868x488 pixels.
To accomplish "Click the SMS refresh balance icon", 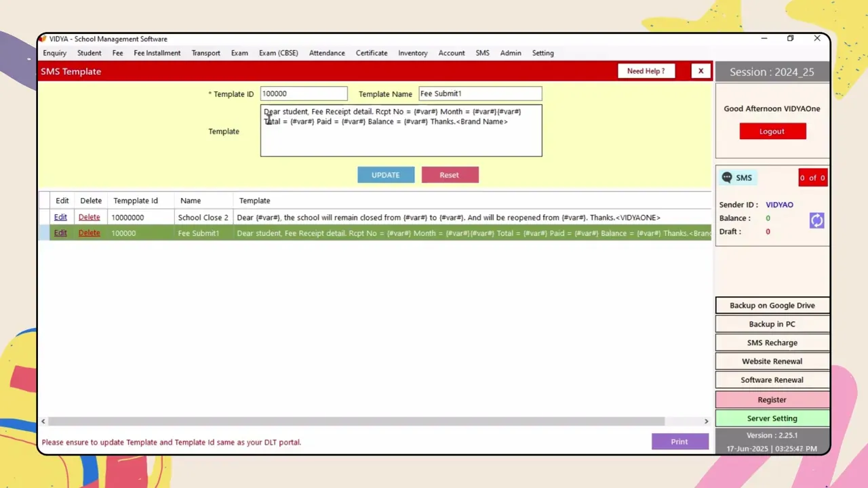I will click(x=816, y=220).
